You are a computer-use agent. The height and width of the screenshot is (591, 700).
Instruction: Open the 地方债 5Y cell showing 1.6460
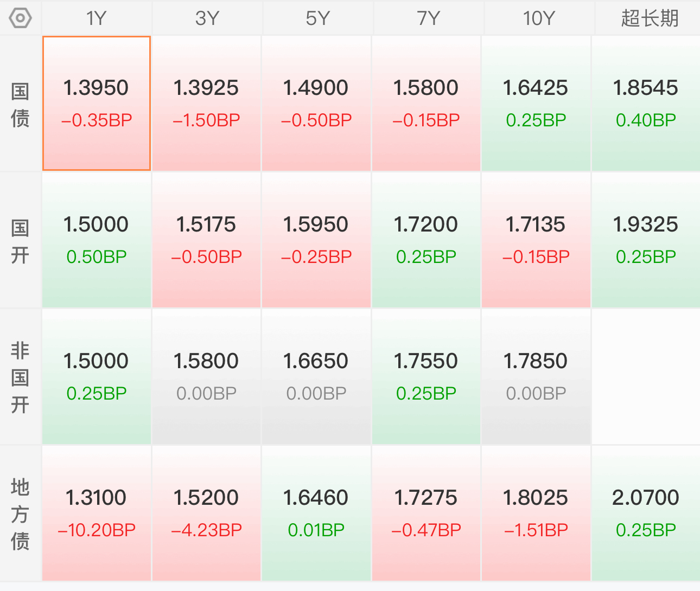[x=316, y=513]
